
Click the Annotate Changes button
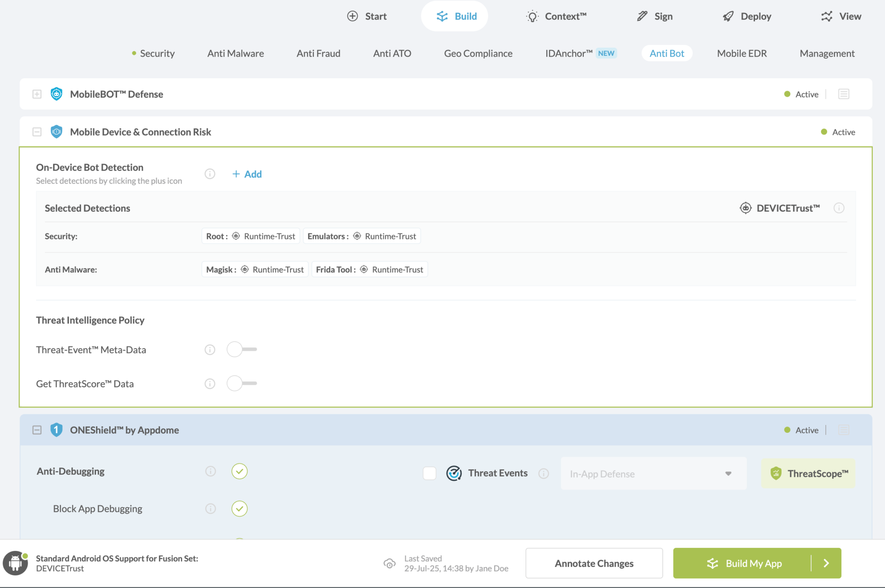[594, 563]
